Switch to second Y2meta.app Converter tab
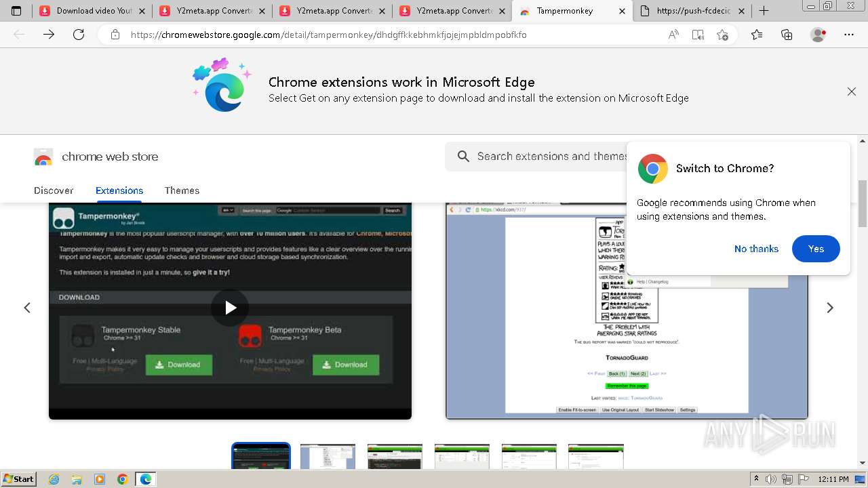868x488 pixels. pos(332,11)
